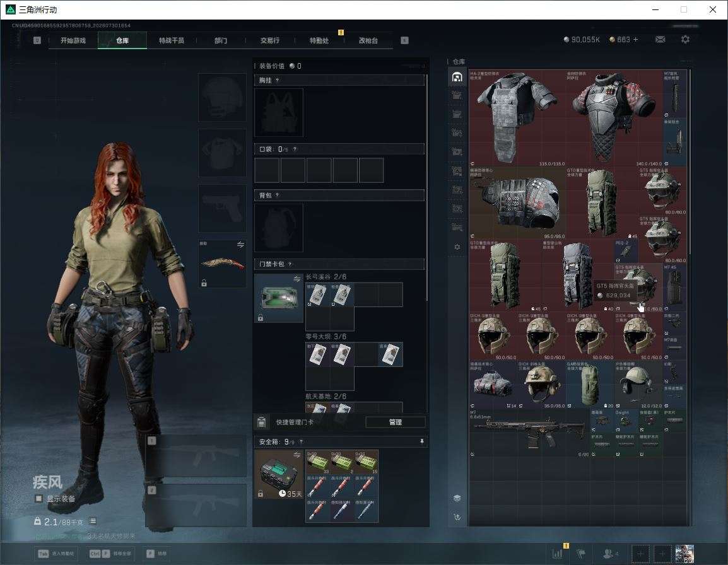Select the safe box case item
728x565 pixels.
[279, 474]
